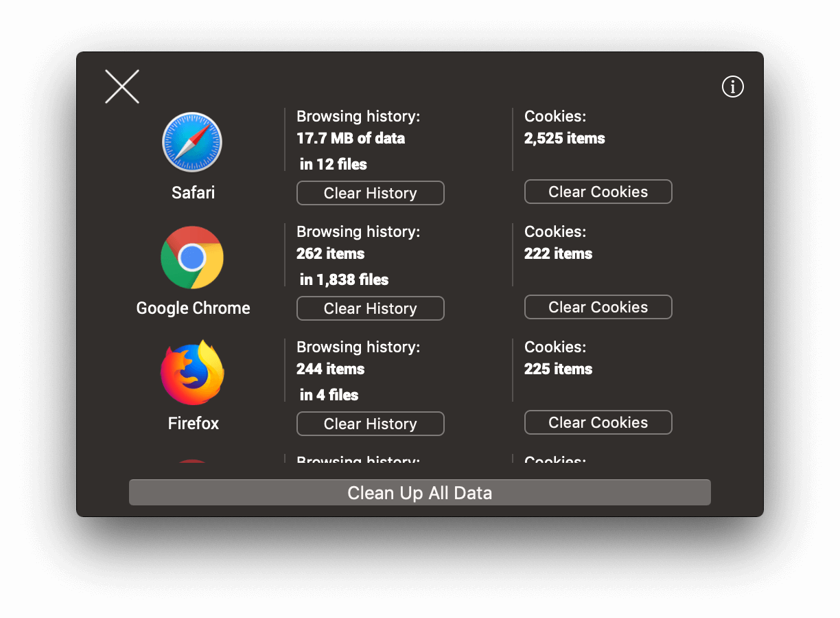Clear History for Firefox
The height and width of the screenshot is (618, 840).
click(371, 424)
